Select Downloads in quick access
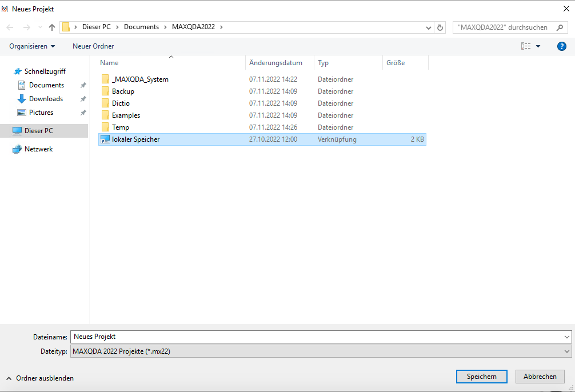Image resolution: width=575 pixels, height=392 pixels. pyautogui.click(x=46, y=99)
